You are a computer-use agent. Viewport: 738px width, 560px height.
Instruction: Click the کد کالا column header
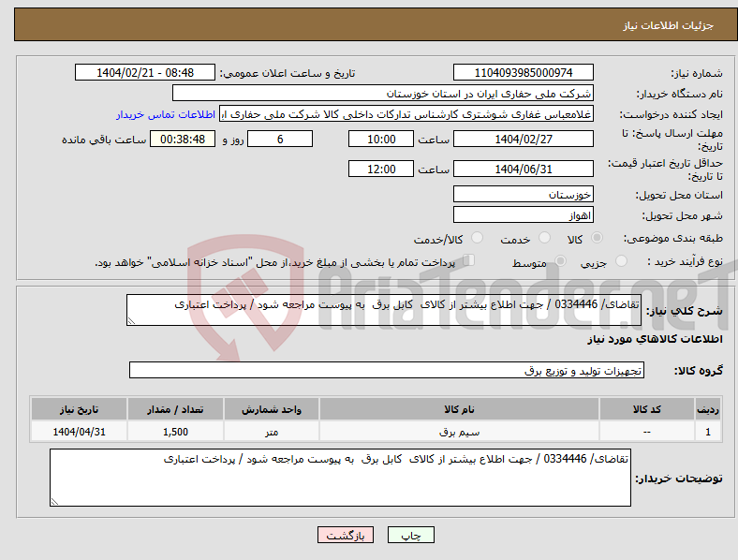pyautogui.click(x=647, y=409)
